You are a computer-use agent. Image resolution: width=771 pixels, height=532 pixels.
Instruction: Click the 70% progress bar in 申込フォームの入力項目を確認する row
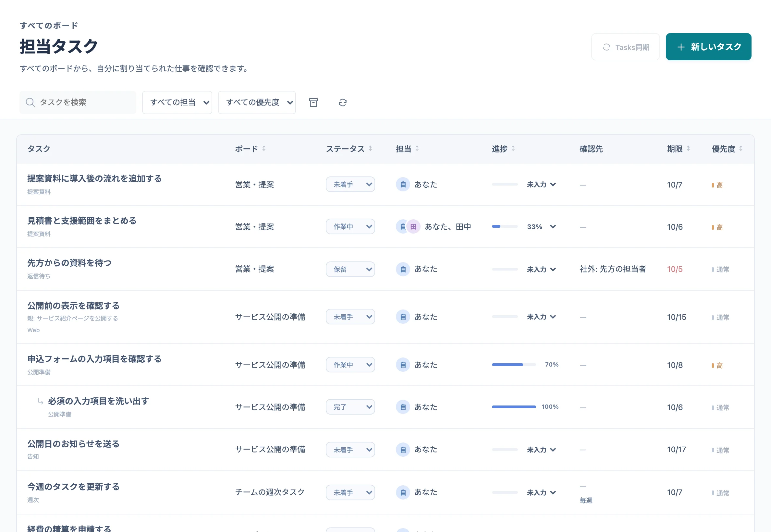[514, 365]
